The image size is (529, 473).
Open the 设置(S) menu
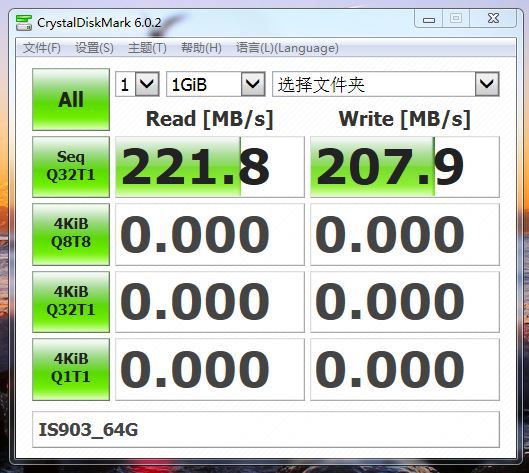(x=94, y=48)
